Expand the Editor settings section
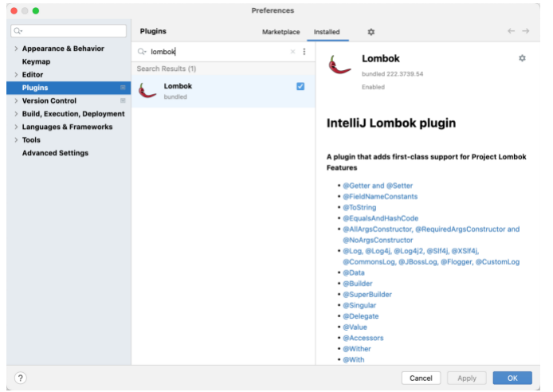The image size is (553, 392). [16, 74]
